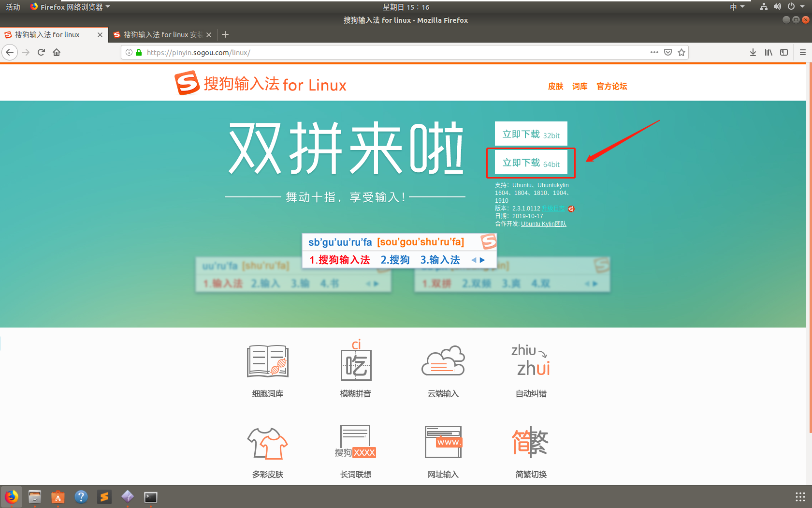The image size is (812, 508).
Task: Select the first 搜狗输入法 for linux tab
Action: click(x=53, y=35)
